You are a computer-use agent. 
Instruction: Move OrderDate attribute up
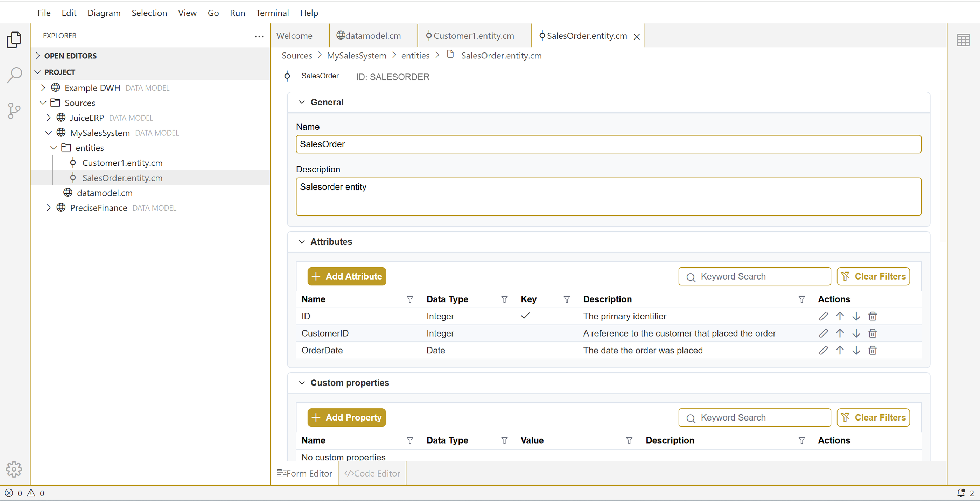pyautogui.click(x=840, y=350)
